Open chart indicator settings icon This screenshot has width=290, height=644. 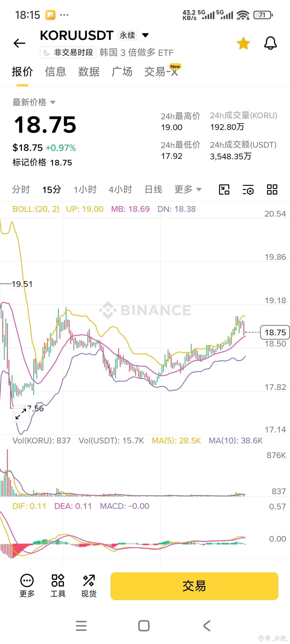(x=248, y=189)
